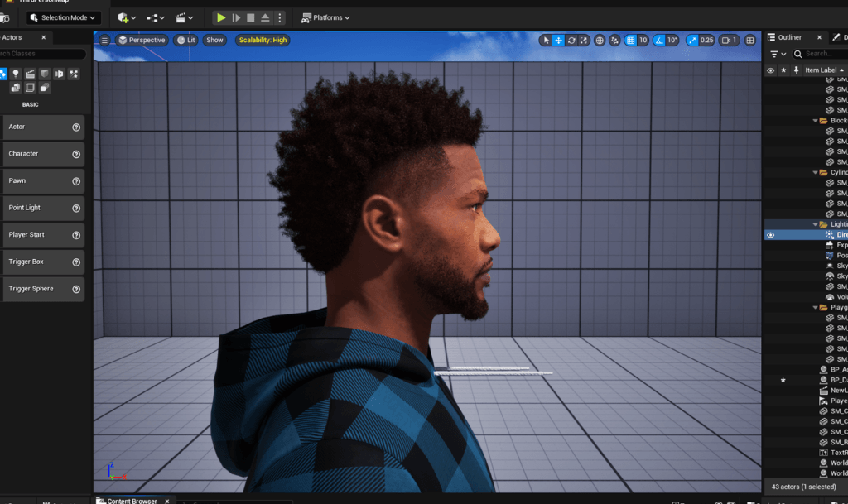Image resolution: width=848 pixels, height=504 pixels.
Task: Select the Scale tool in viewport toolbar
Action: [582, 39]
